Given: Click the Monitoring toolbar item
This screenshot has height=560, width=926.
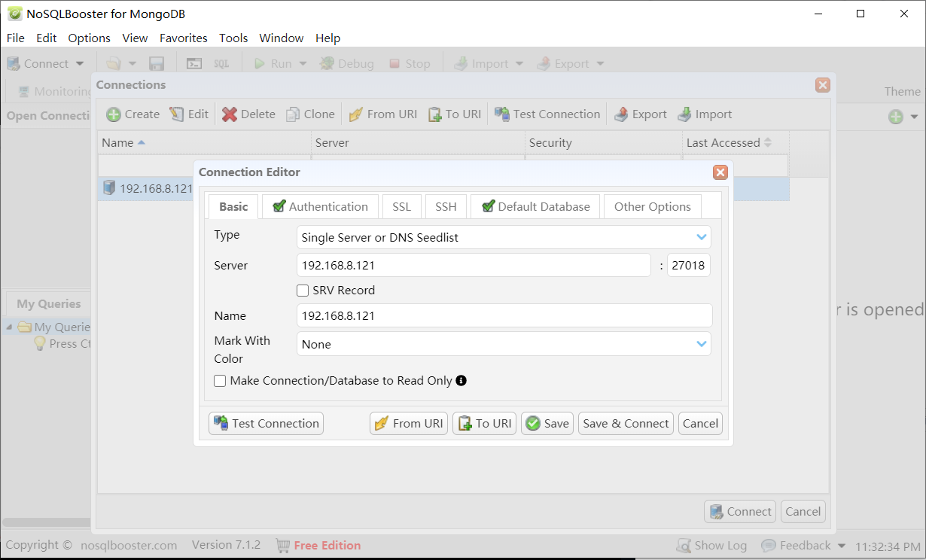Looking at the screenshot, I should (56, 92).
